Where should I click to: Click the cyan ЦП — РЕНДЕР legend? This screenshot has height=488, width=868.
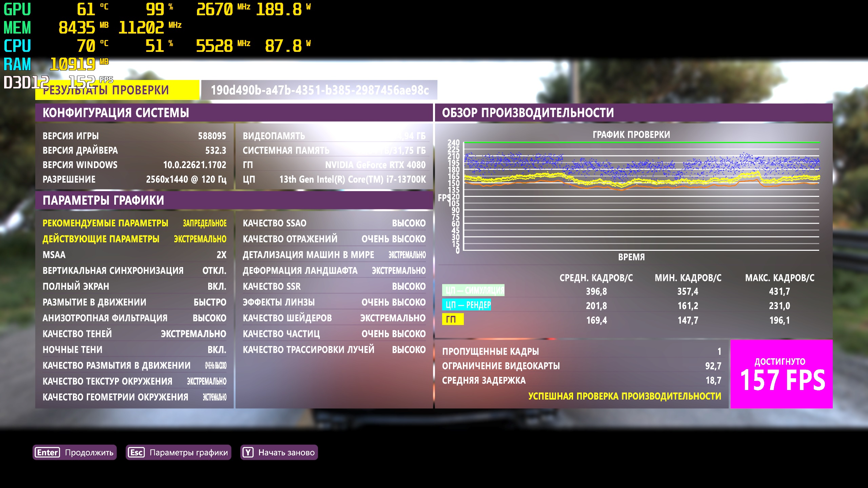coord(466,305)
